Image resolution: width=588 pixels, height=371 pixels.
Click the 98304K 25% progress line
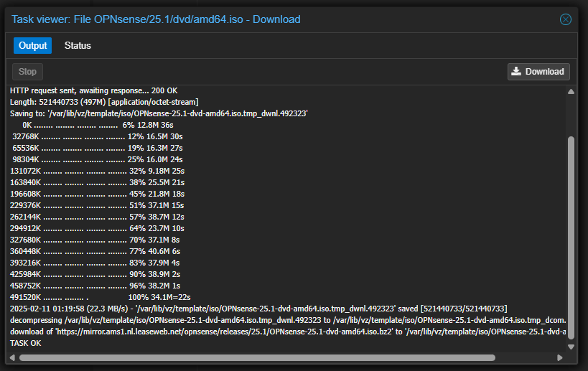pyautogui.click(x=98, y=159)
